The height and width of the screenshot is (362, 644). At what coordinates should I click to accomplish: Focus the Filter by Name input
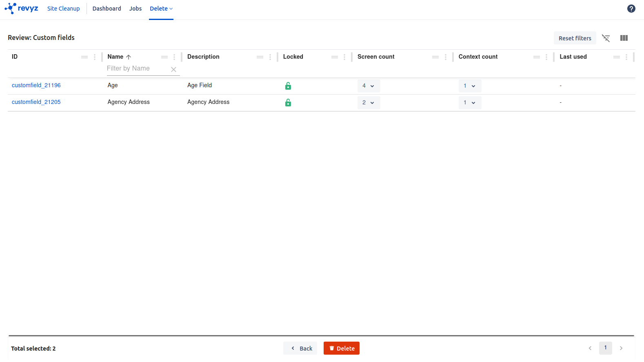click(x=137, y=68)
